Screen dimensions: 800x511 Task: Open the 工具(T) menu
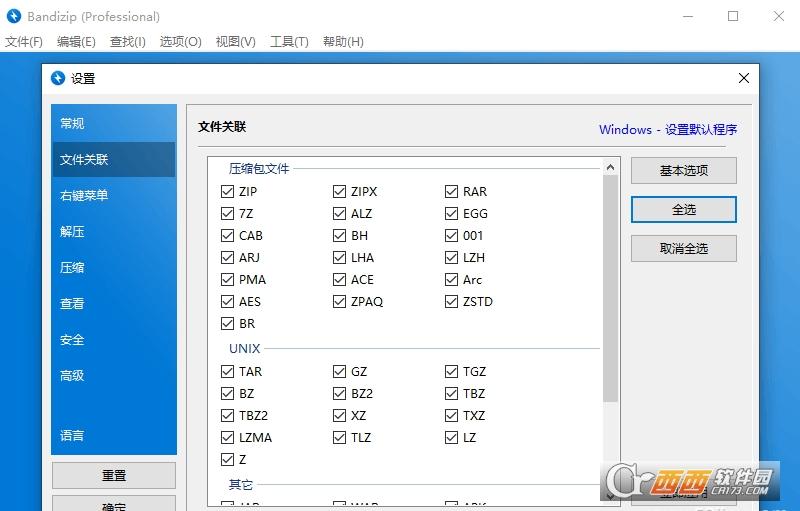coord(289,41)
